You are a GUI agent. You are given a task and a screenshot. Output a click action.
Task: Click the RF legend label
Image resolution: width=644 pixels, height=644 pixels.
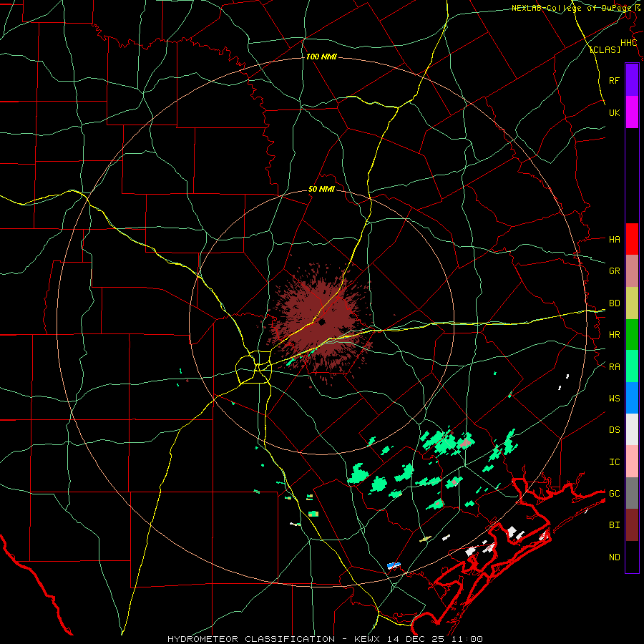point(614,80)
